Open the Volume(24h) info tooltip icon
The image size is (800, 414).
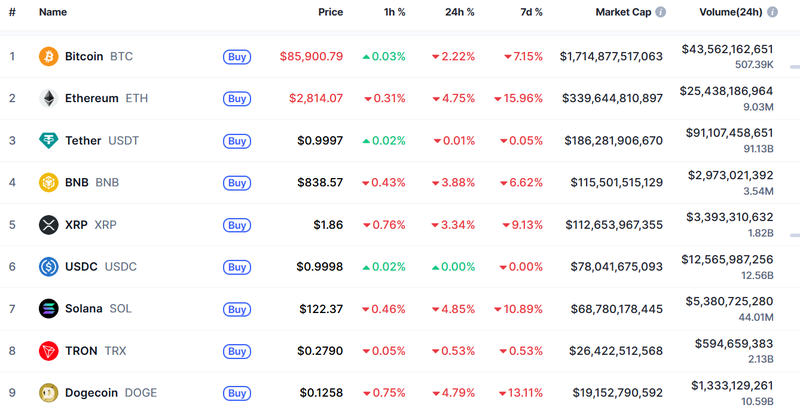click(770, 13)
